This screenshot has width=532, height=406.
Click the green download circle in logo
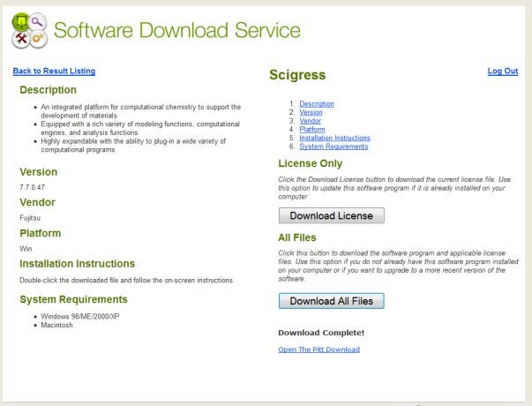point(21,22)
